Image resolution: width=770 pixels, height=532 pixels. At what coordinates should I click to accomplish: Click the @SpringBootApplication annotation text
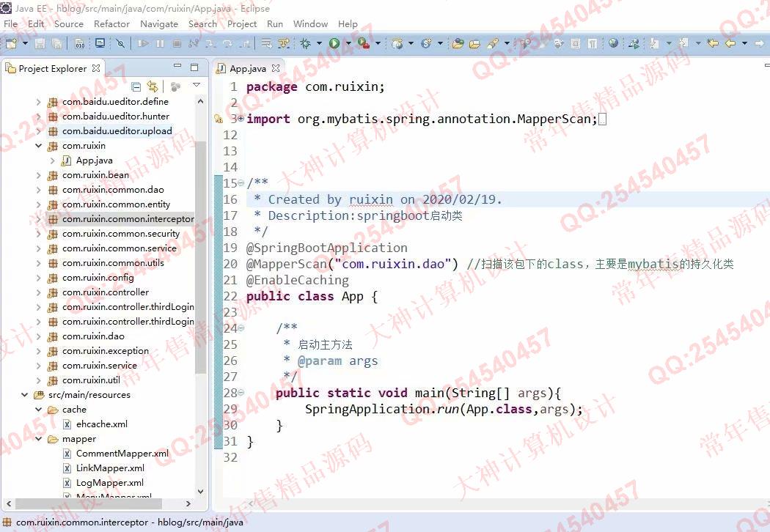tap(326, 248)
